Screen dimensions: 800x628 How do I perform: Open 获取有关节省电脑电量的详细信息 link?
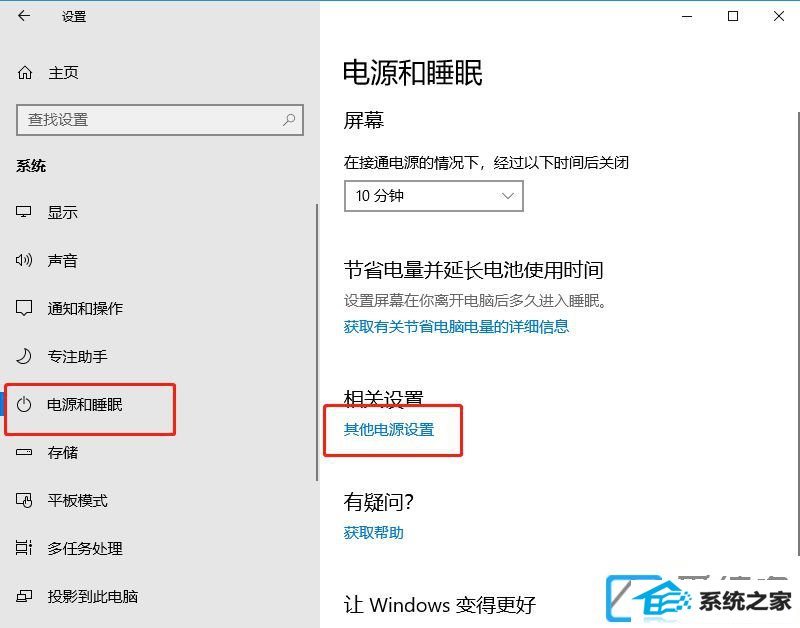coord(456,326)
